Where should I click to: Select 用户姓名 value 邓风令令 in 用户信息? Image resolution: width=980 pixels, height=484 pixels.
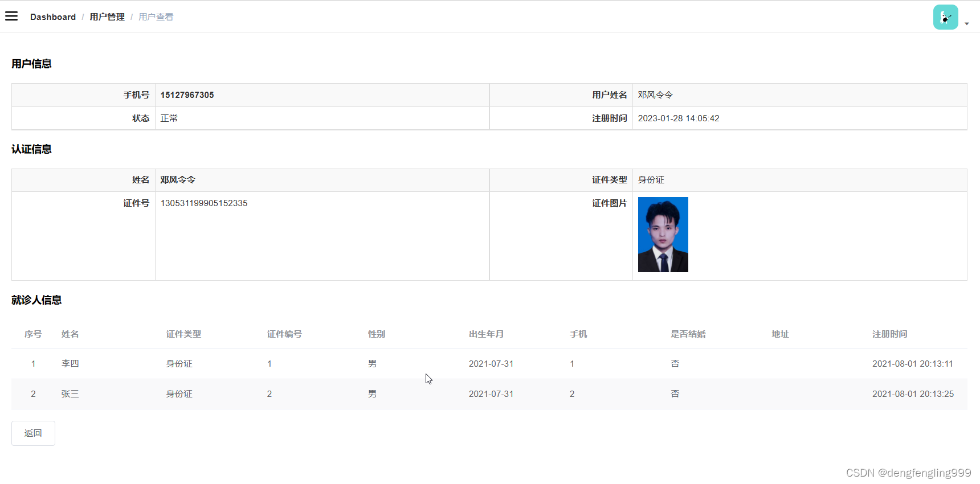point(655,95)
